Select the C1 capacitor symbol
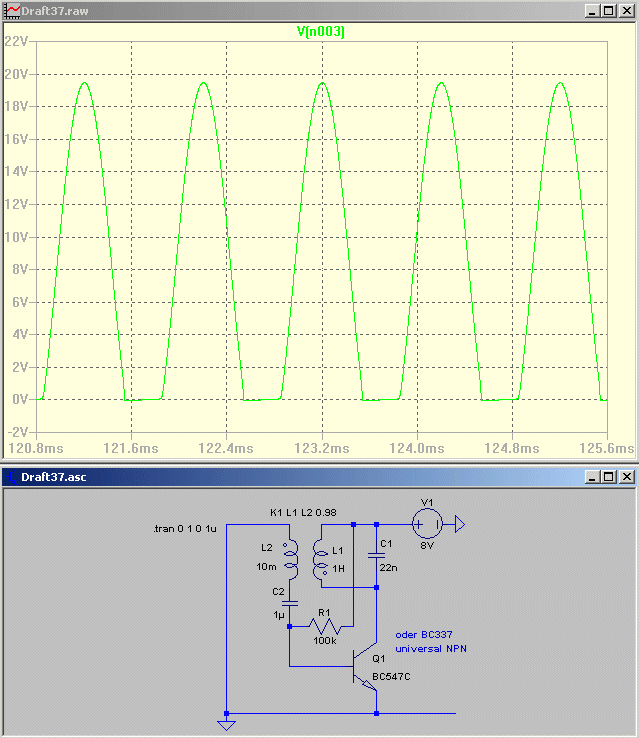Viewport: 639px width, 738px height. click(376, 555)
